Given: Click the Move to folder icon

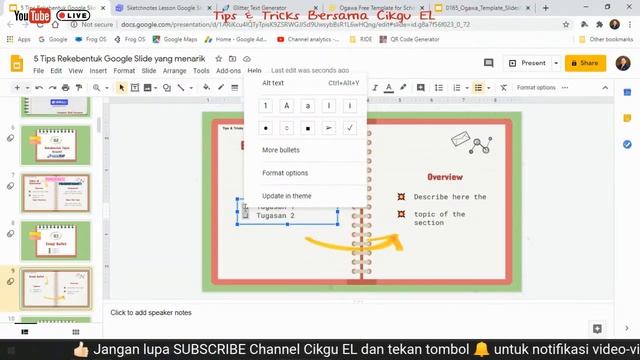Looking at the screenshot, I should pos(233,59).
